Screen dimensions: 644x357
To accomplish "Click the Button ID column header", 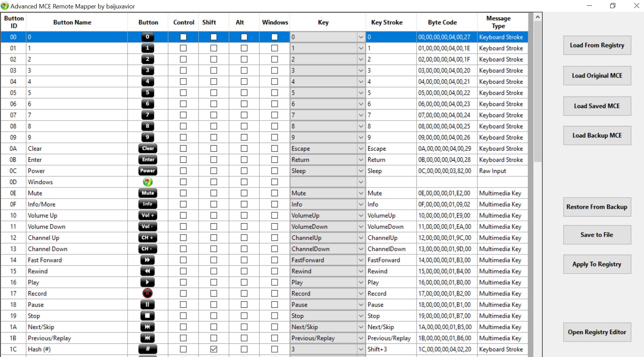I will pyautogui.click(x=14, y=22).
